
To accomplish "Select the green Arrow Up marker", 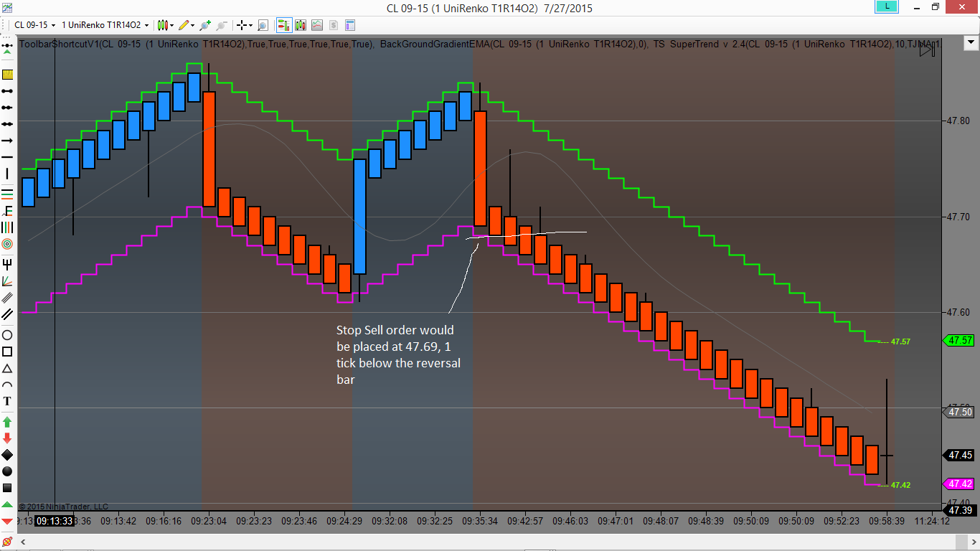I will tap(7, 422).
